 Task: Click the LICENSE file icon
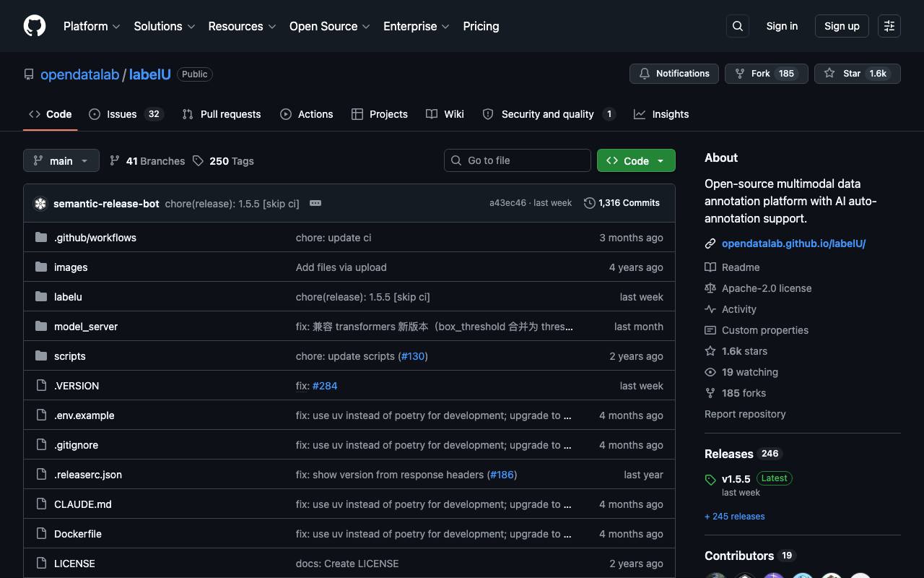click(x=41, y=563)
